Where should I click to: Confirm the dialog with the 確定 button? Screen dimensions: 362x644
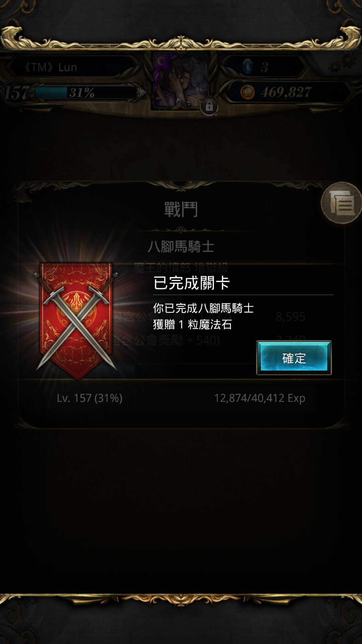coord(294,358)
